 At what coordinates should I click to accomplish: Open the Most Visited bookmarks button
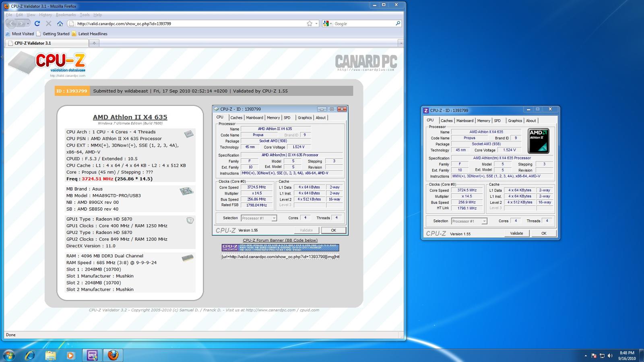click(x=20, y=34)
